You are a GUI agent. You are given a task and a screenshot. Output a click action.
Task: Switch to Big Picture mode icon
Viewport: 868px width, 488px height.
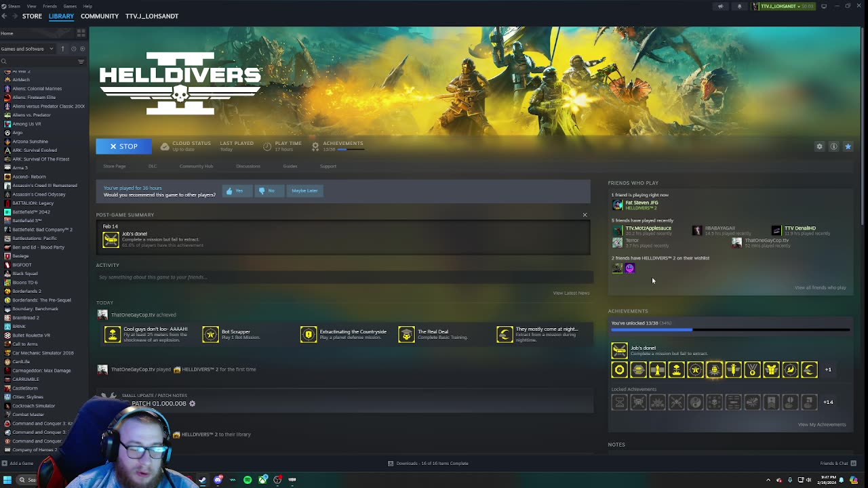click(824, 6)
